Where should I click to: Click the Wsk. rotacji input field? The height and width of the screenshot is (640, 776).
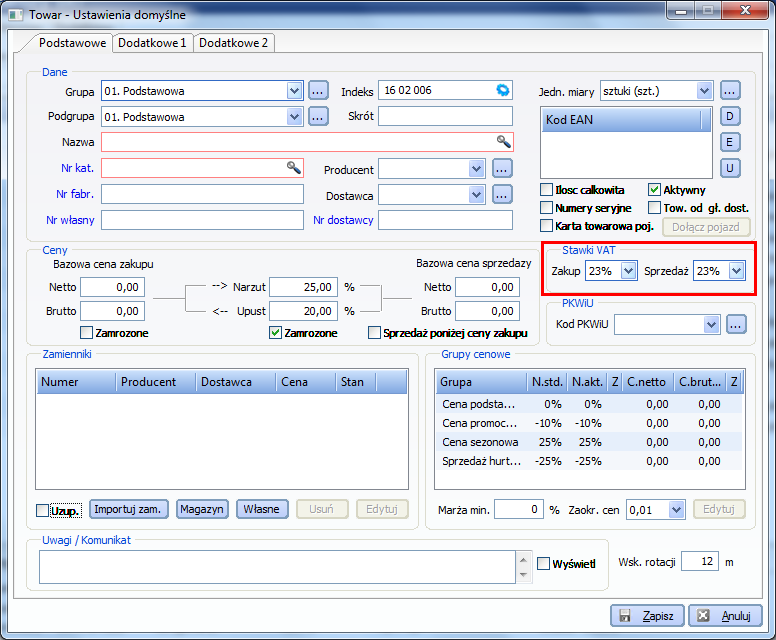(700, 561)
